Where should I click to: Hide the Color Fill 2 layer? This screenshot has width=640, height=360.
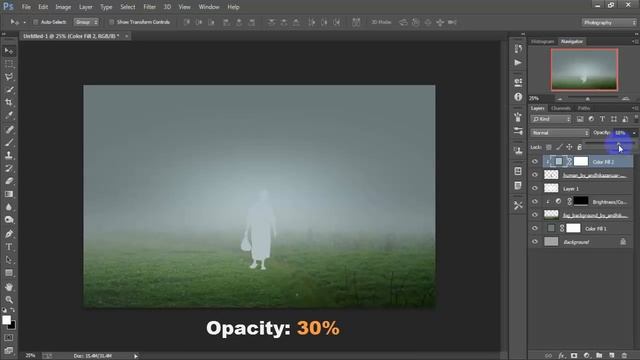(535, 162)
